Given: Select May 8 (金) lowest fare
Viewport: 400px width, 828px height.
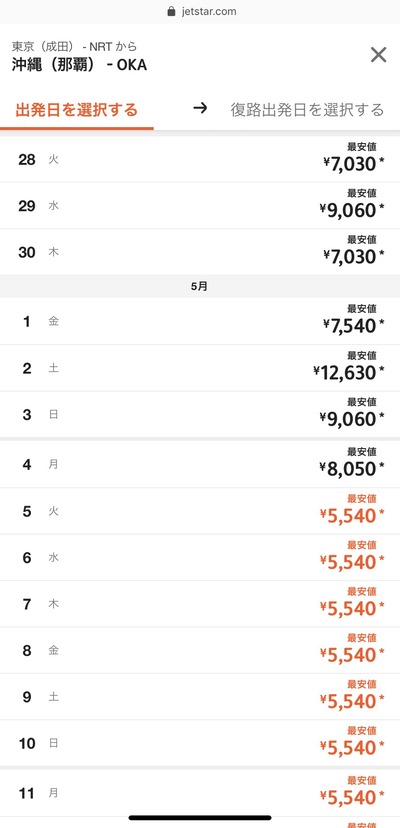Looking at the screenshot, I should (200, 651).
